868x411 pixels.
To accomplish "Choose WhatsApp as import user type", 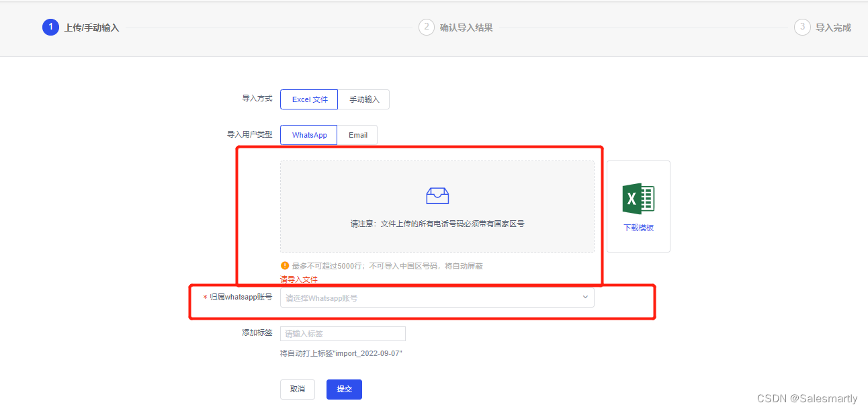I will coord(309,135).
